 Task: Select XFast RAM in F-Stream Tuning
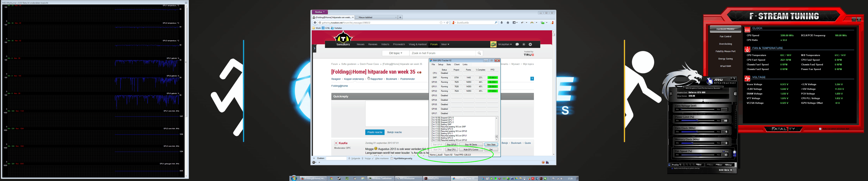[725, 66]
